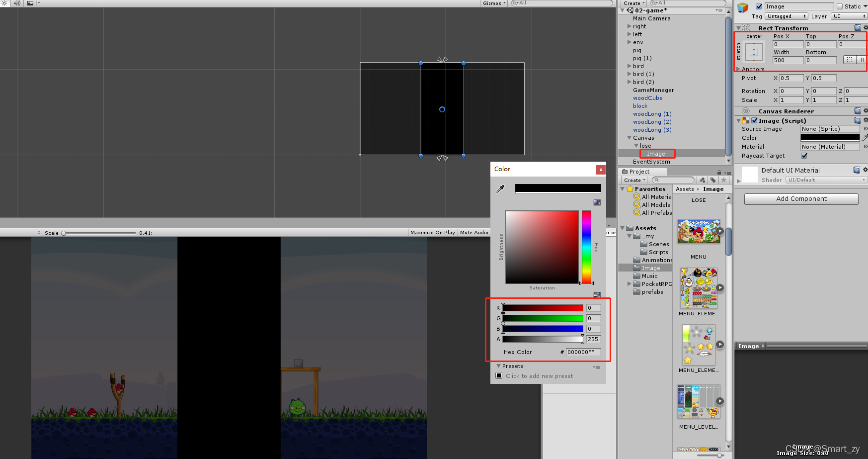Image resolution: width=868 pixels, height=459 pixels.
Task: Open the Gizmos dropdown
Action: 494,3
